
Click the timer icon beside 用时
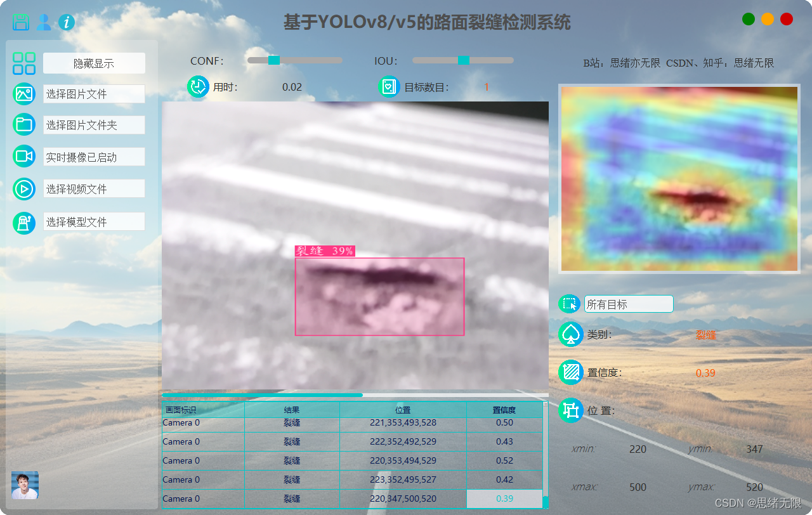tap(197, 87)
